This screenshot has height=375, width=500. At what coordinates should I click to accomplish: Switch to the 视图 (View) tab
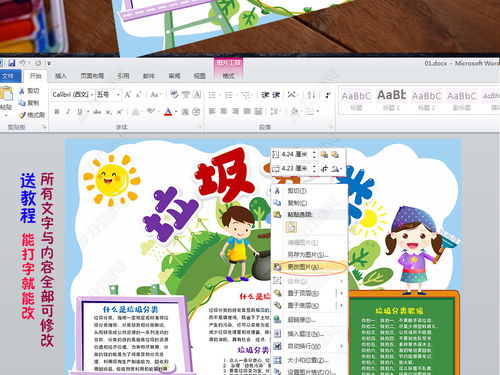click(199, 76)
